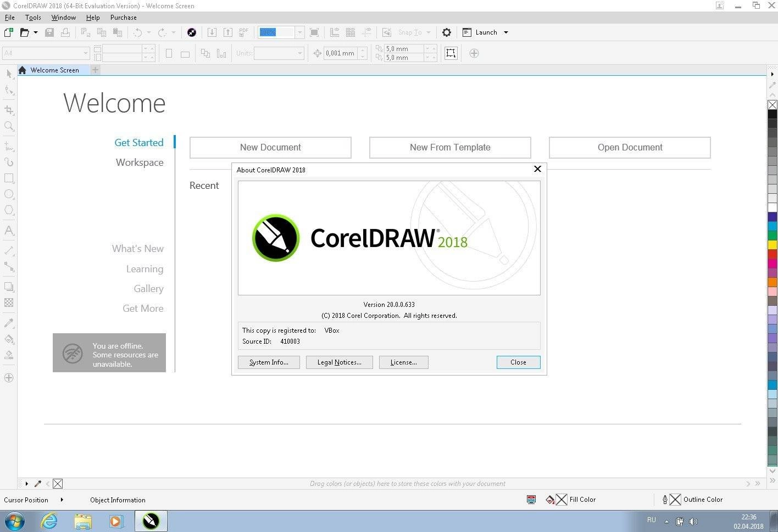
Task: Open the Tools menu
Action: click(x=33, y=18)
